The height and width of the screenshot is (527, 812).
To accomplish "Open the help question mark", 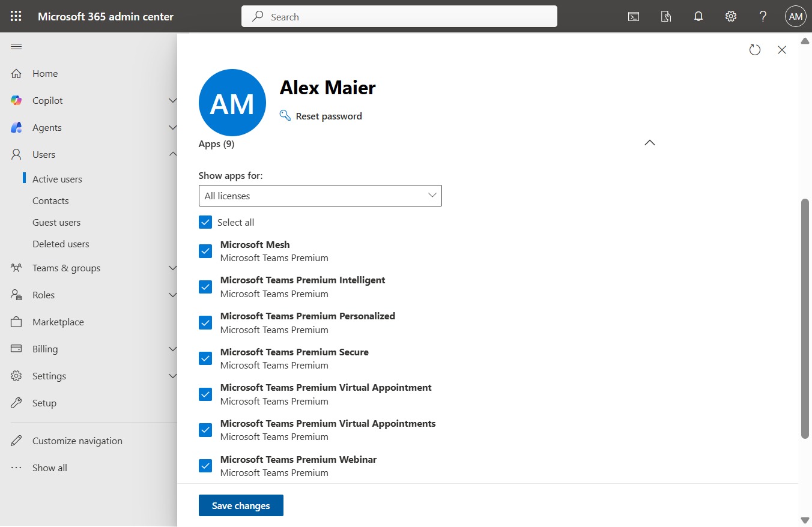I will point(763,17).
